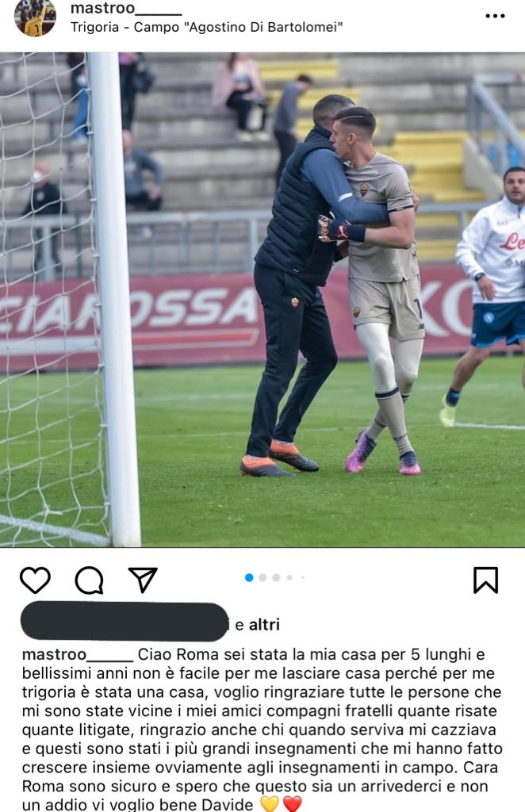This screenshot has width=525, height=812.
Task: Tap the post photo of hugging players
Action: click(x=262, y=299)
